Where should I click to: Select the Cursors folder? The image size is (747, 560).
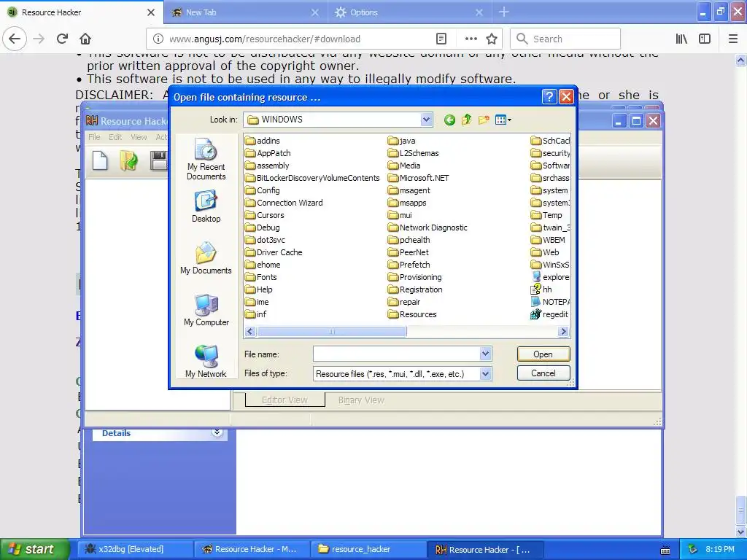265,215
